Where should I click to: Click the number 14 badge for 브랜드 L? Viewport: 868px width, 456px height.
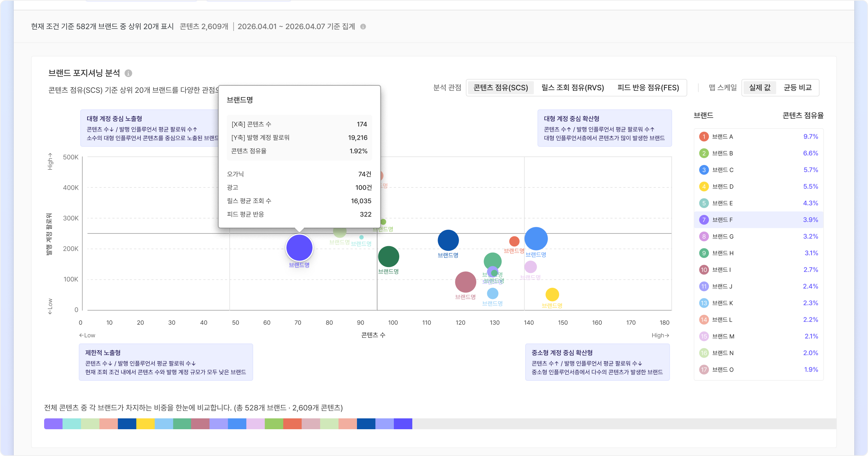point(704,320)
